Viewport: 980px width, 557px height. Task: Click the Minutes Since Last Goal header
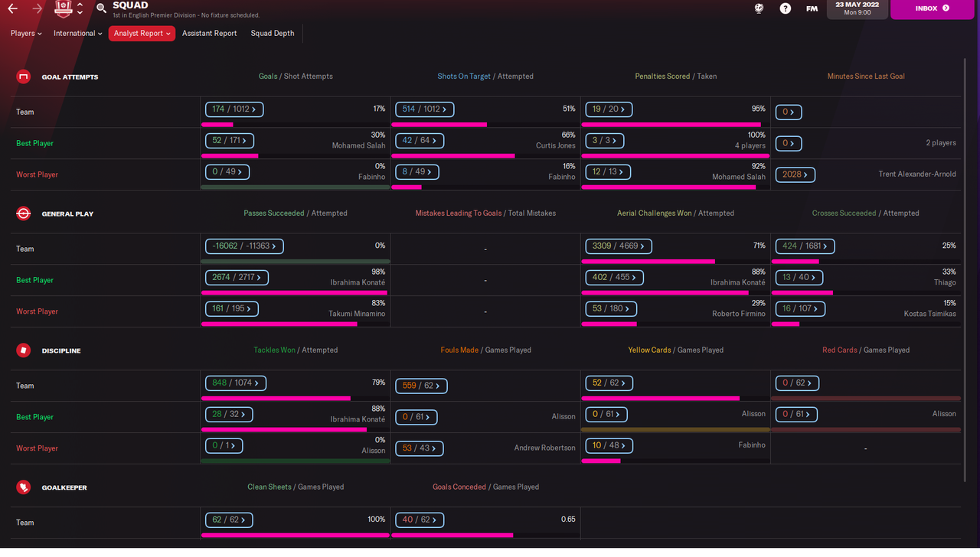(866, 77)
